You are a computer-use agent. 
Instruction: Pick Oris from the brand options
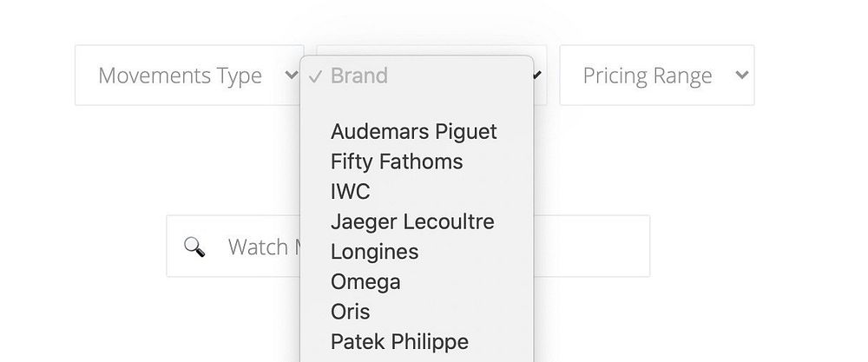pyautogui.click(x=351, y=312)
